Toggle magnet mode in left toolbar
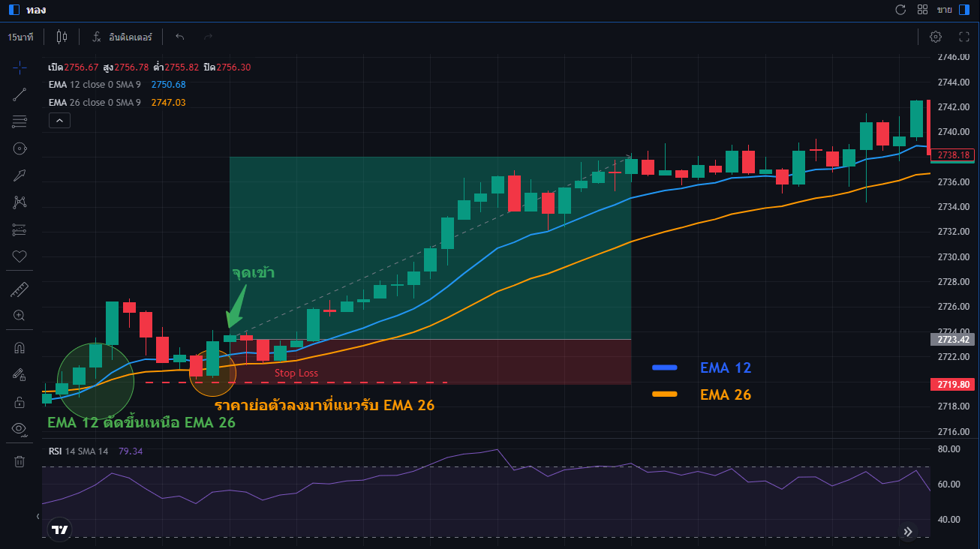Image resolution: width=980 pixels, height=549 pixels. [x=20, y=348]
